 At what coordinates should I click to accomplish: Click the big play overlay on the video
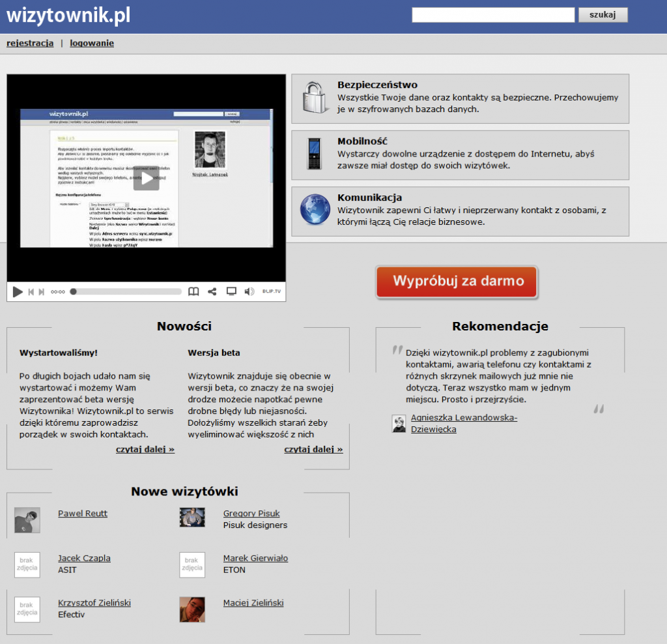pos(146,177)
